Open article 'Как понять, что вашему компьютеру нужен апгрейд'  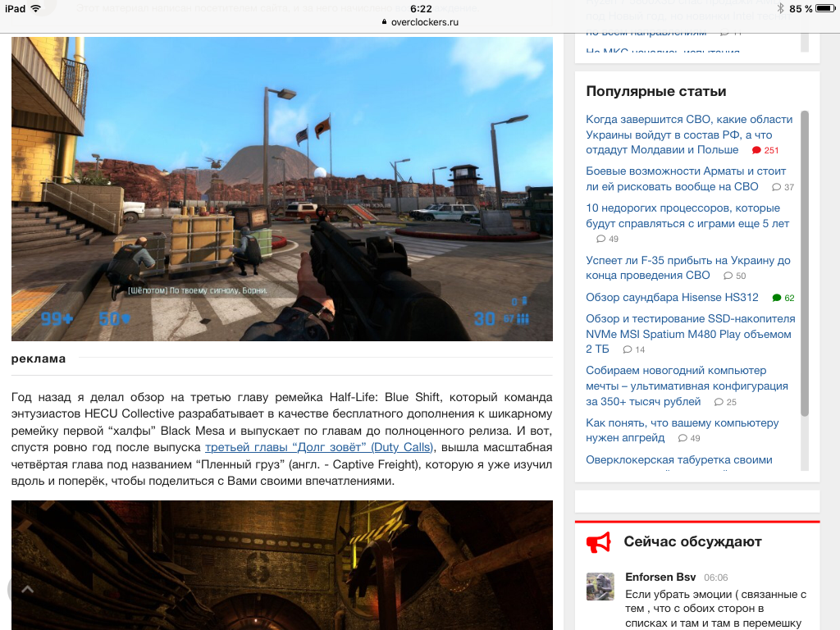682,430
